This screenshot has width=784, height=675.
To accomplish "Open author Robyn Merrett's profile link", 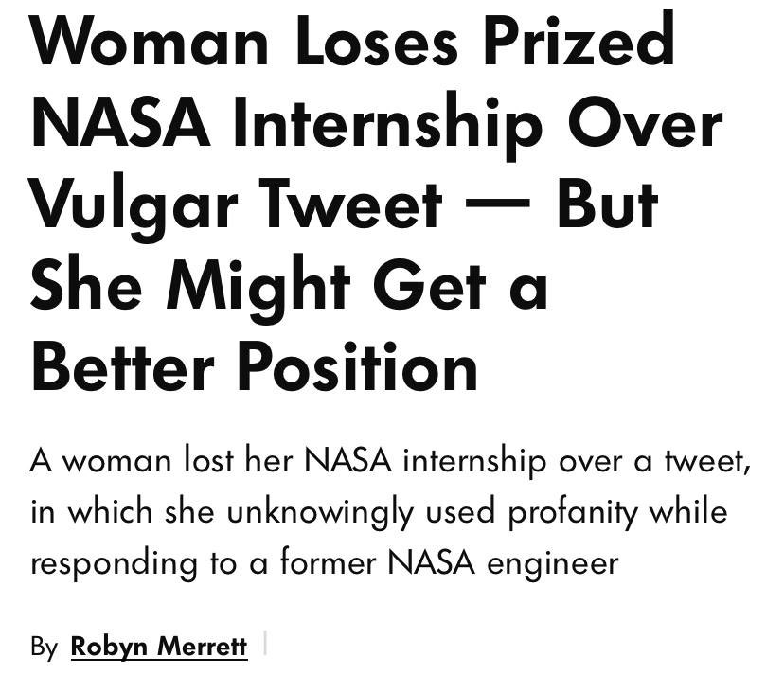I will (x=158, y=647).
